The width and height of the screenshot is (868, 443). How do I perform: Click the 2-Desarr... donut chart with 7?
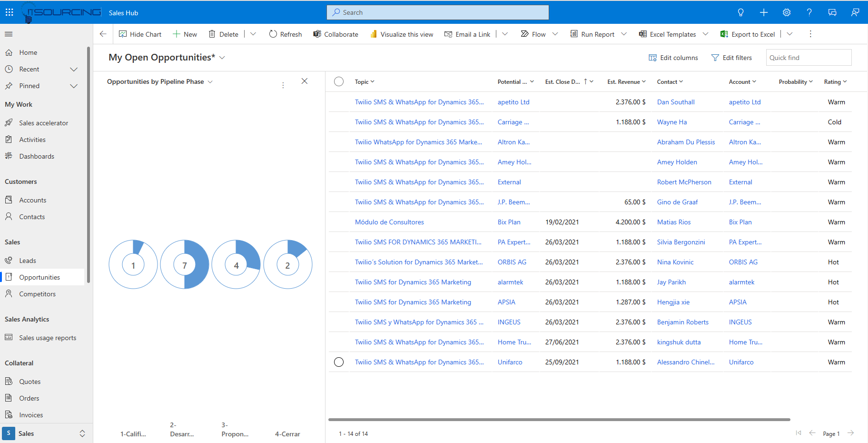click(185, 264)
